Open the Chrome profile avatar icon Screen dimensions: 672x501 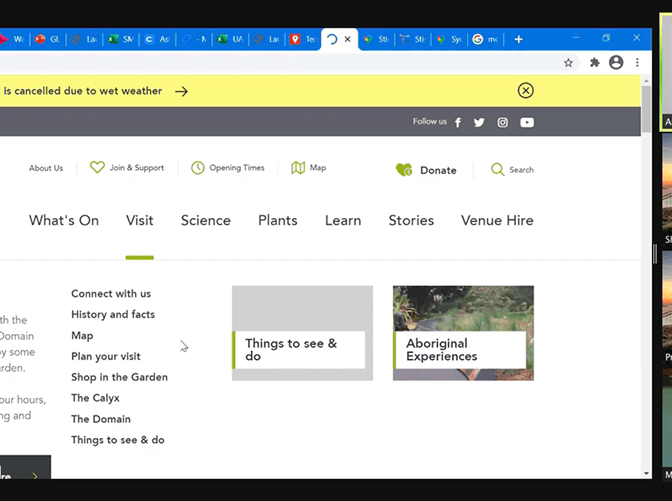tap(616, 63)
